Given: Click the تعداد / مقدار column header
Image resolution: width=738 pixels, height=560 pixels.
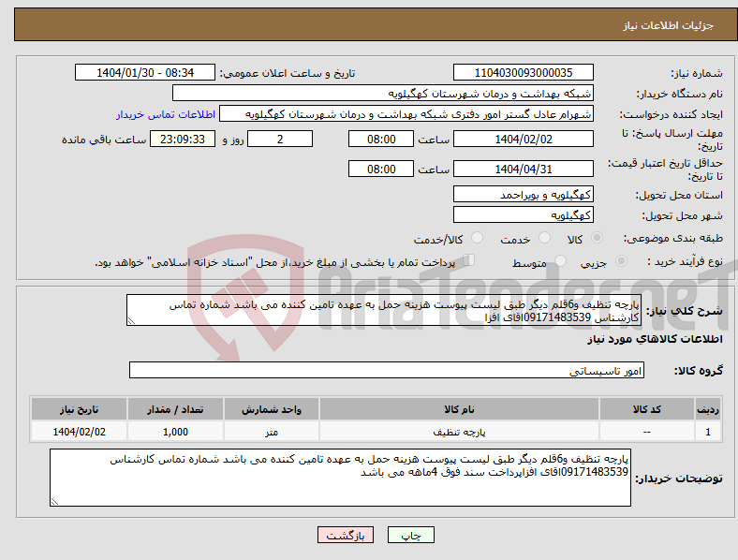Looking at the screenshot, I should 175,409.
